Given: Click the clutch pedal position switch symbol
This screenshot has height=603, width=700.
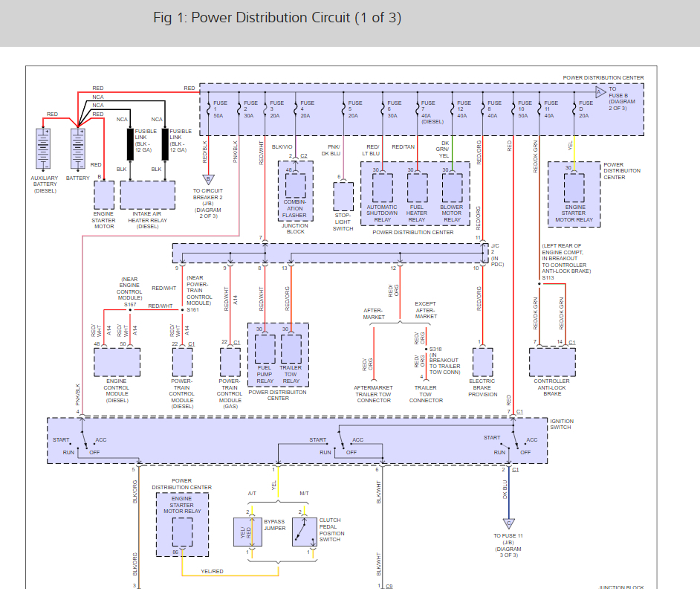Looking at the screenshot, I should tap(305, 532).
